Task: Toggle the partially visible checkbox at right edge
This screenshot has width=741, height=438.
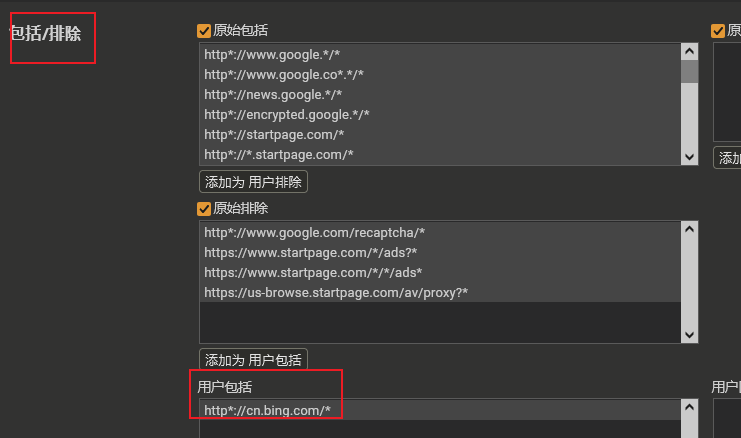Action: click(718, 31)
